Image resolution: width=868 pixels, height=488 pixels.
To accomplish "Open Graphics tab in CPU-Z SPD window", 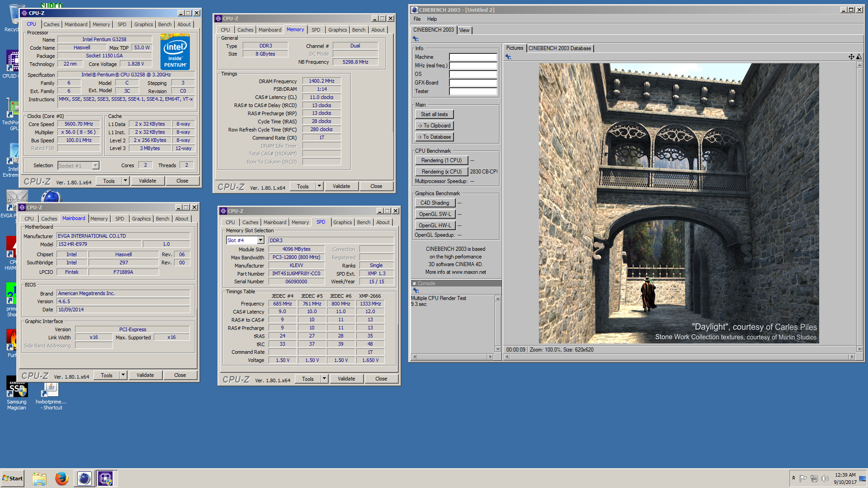I will 342,222.
